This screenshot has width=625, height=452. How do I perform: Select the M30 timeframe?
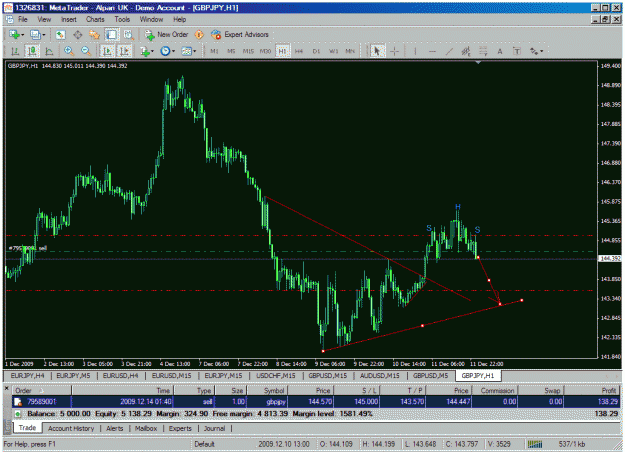(x=265, y=51)
